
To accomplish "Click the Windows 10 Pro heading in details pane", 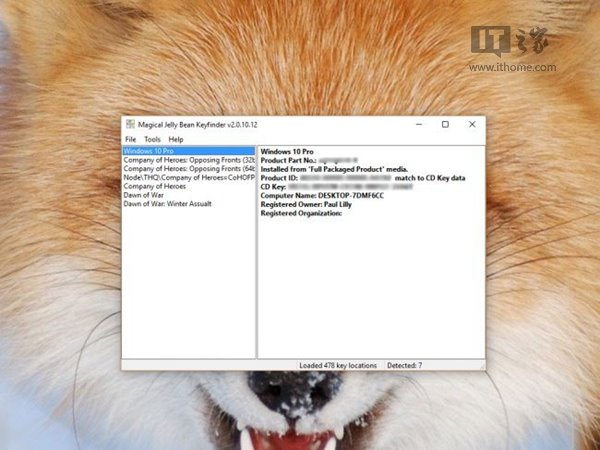I will point(287,152).
